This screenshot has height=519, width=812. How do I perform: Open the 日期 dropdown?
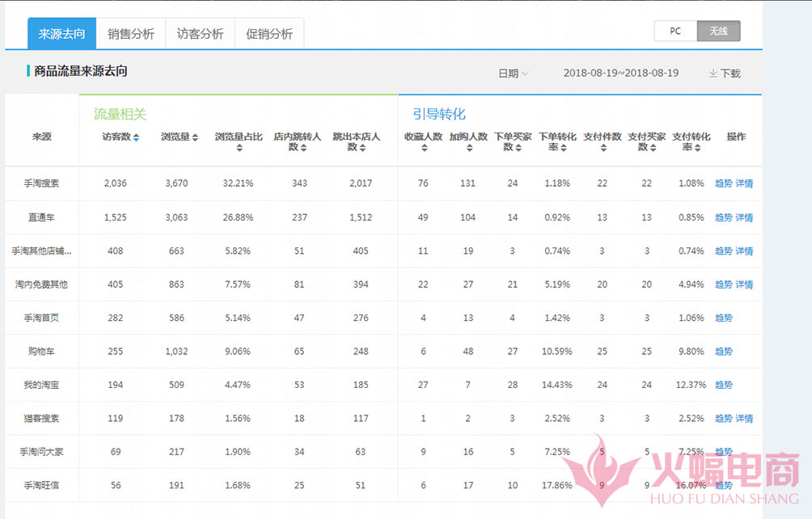tap(514, 74)
